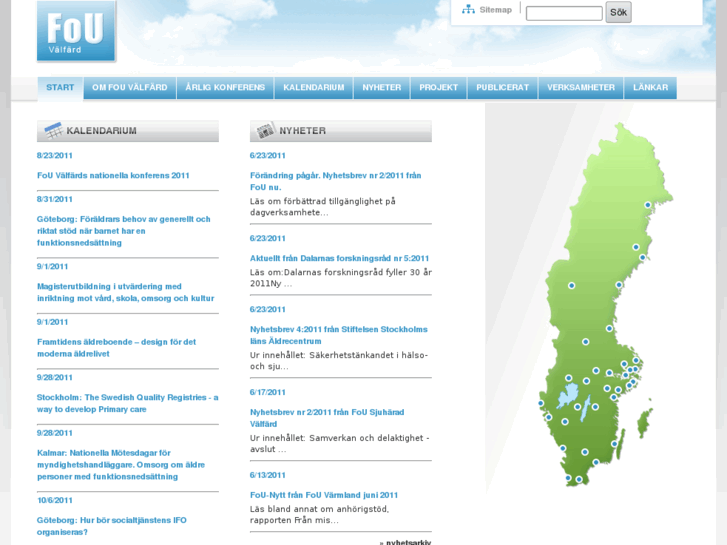Image resolution: width=727 pixels, height=545 pixels.
Task: Open Göteborg: Hur bör socialtjänstens IFO organiseras
Action: pyautogui.click(x=112, y=526)
